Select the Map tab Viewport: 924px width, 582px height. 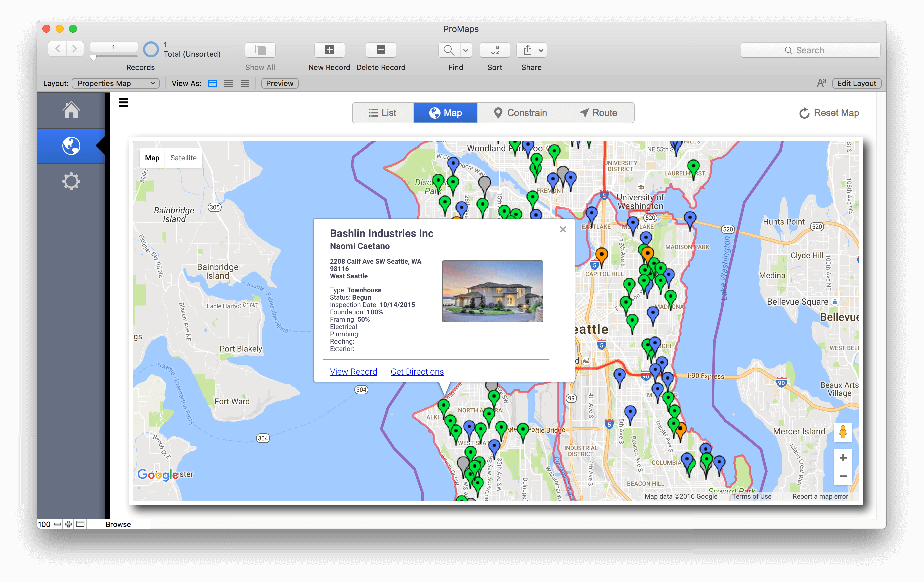point(445,113)
